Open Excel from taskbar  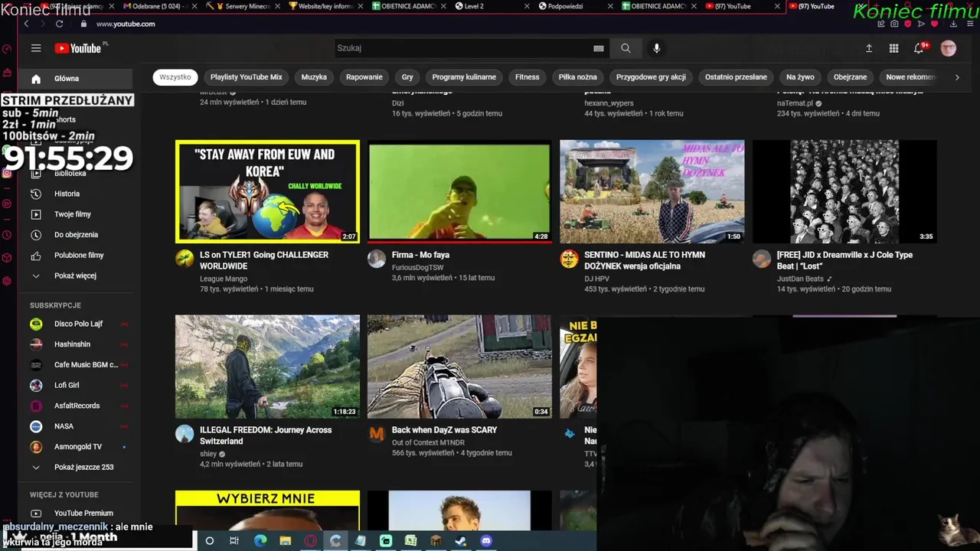[x=410, y=541]
